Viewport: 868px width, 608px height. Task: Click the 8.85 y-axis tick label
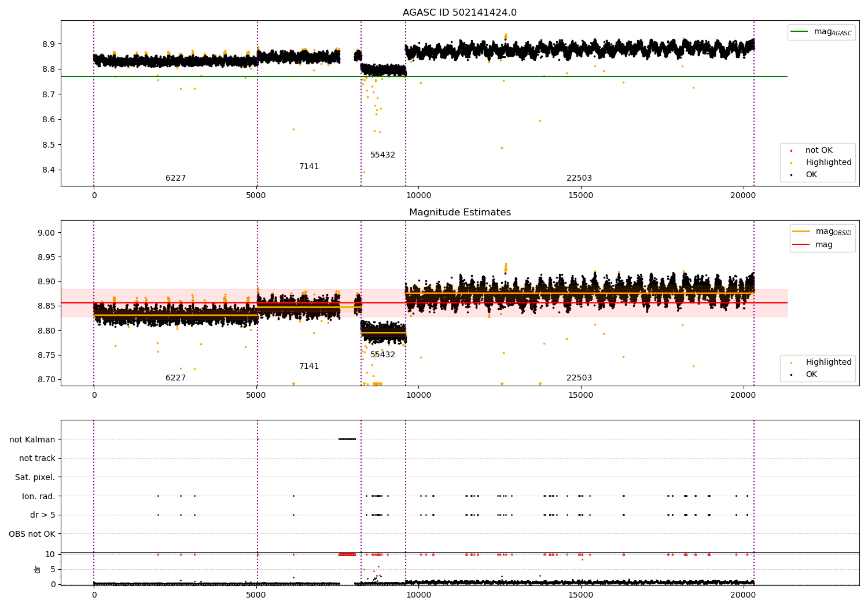[x=46, y=306]
